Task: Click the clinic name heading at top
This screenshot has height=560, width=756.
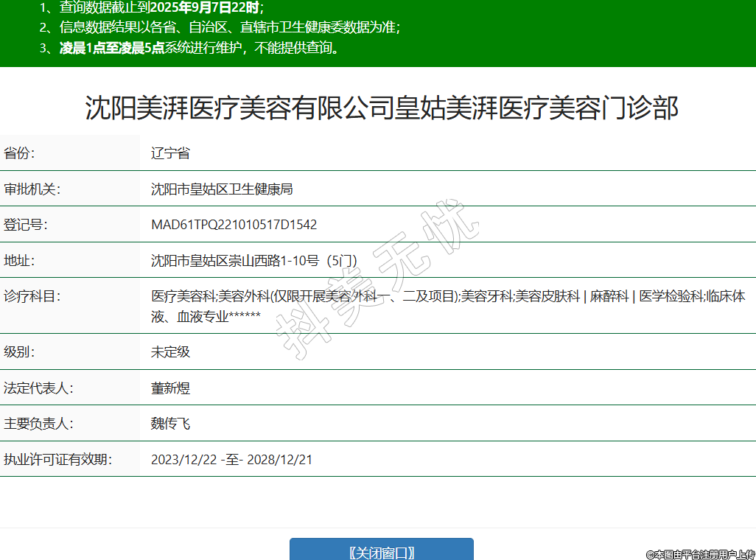Action: tap(381, 108)
